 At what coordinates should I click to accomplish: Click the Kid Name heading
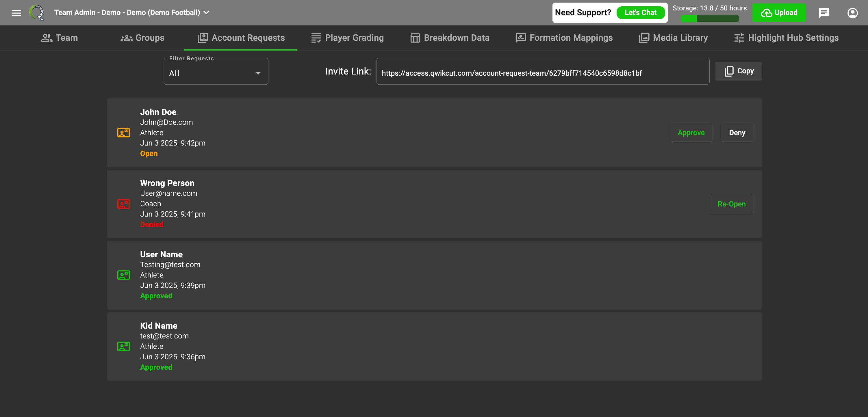159,326
